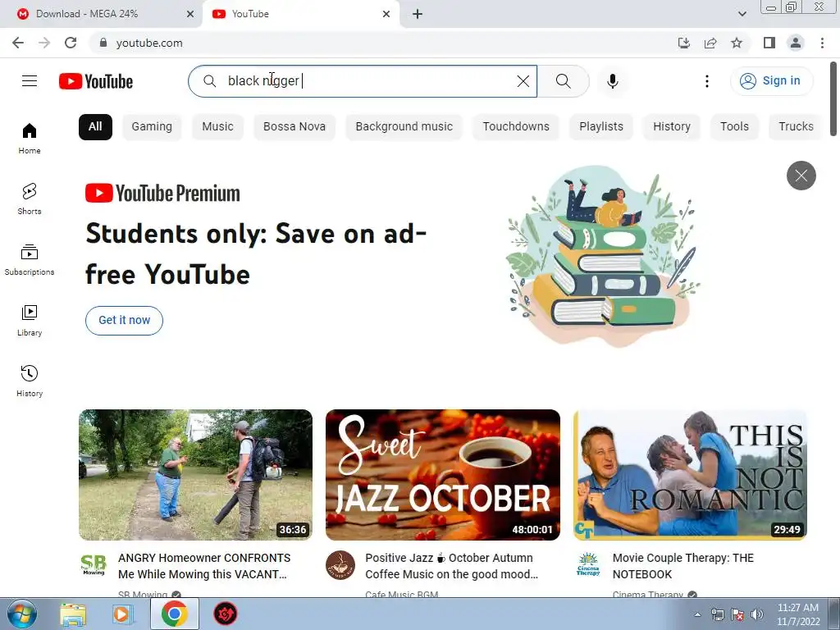The width and height of the screenshot is (840, 630).
Task: Select the History filter chip
Action: point(671,127)
